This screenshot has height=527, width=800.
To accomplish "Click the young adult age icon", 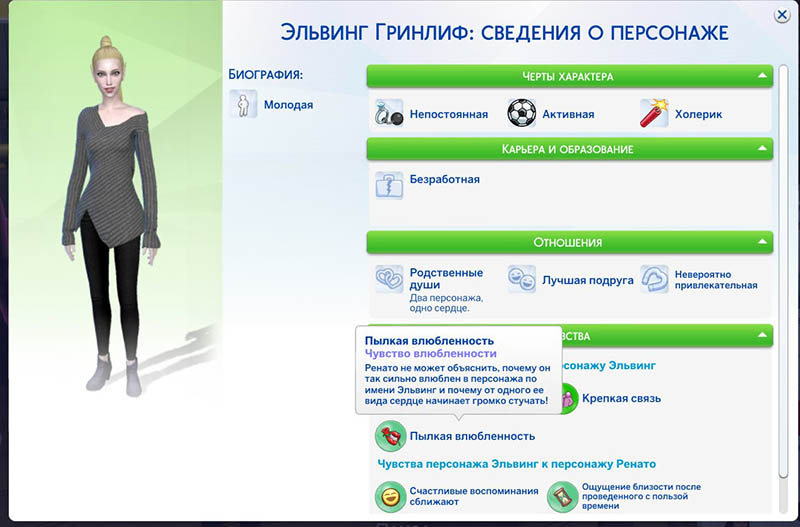I will [x=243, y=104].
